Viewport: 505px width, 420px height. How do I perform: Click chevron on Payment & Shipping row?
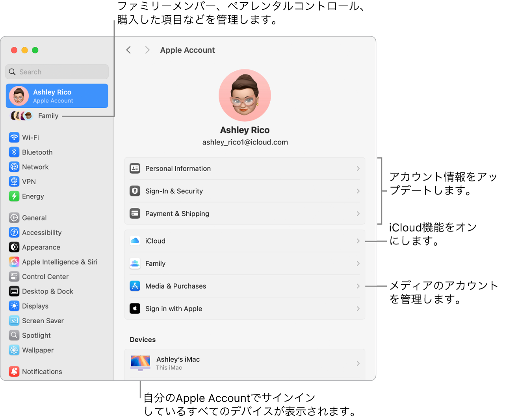[358, 214]
